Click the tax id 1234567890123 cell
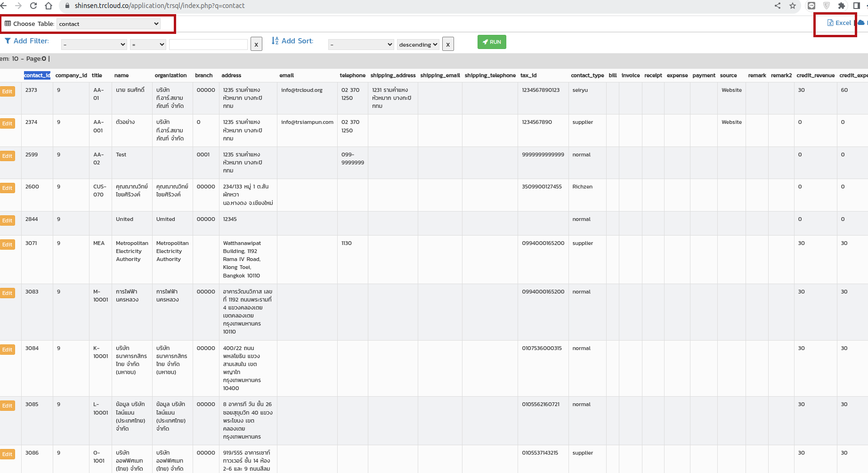868x473 pixels. coord(541,90)
